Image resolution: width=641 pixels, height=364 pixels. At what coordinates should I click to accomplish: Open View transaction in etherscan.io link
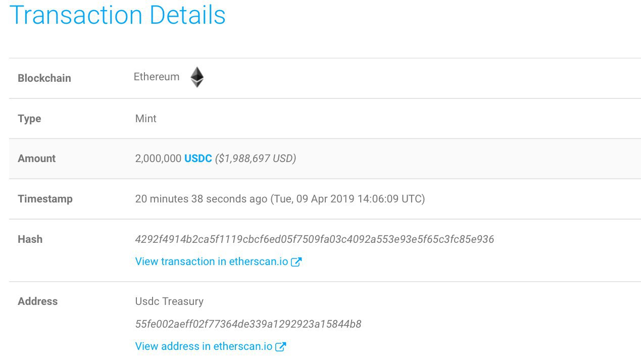click(x=211, y=262)
